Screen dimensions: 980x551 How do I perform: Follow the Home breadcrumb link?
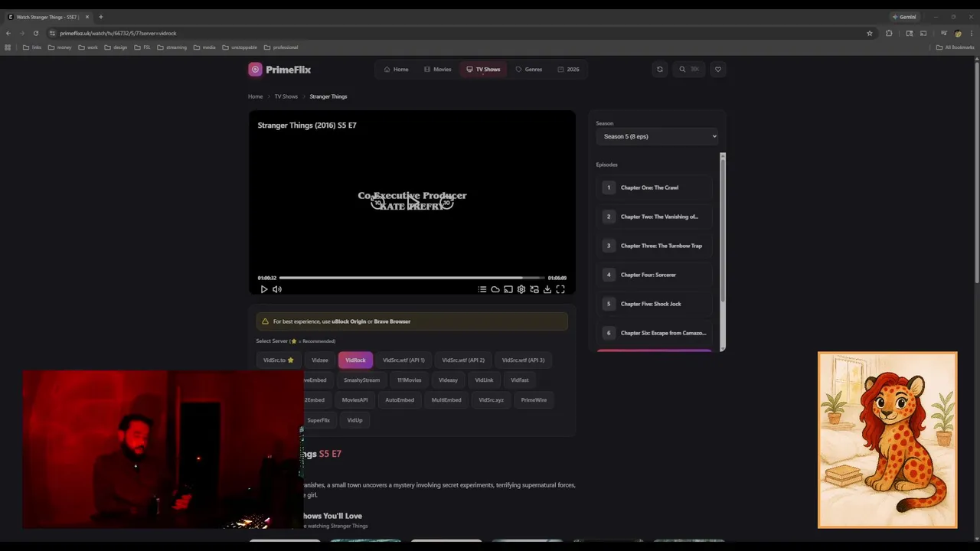pos(255,96)
